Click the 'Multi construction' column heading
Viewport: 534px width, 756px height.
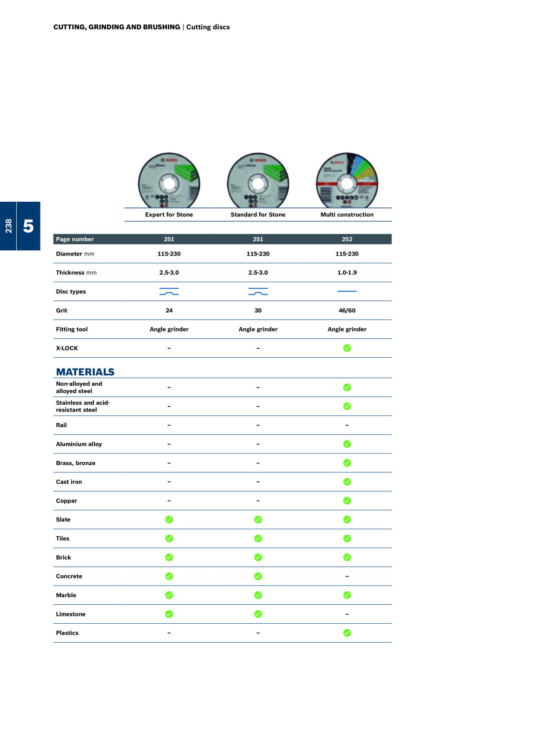tap(347, 215)
